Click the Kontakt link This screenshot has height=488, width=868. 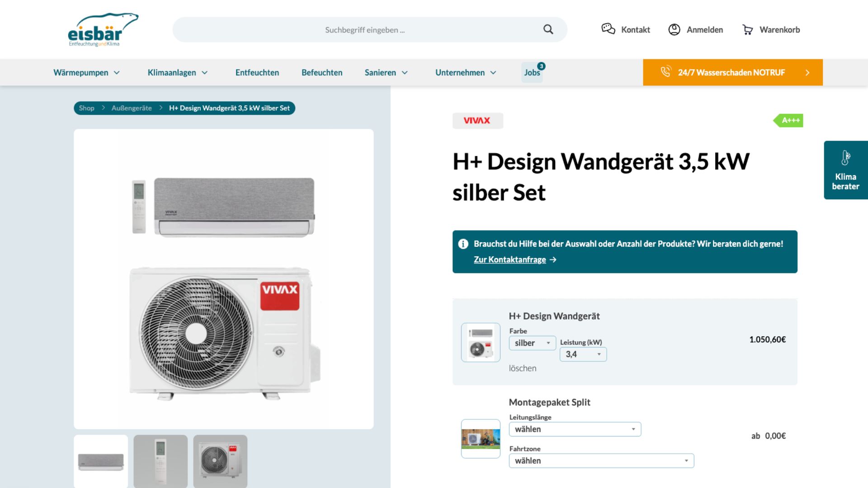tap(636, 30)
